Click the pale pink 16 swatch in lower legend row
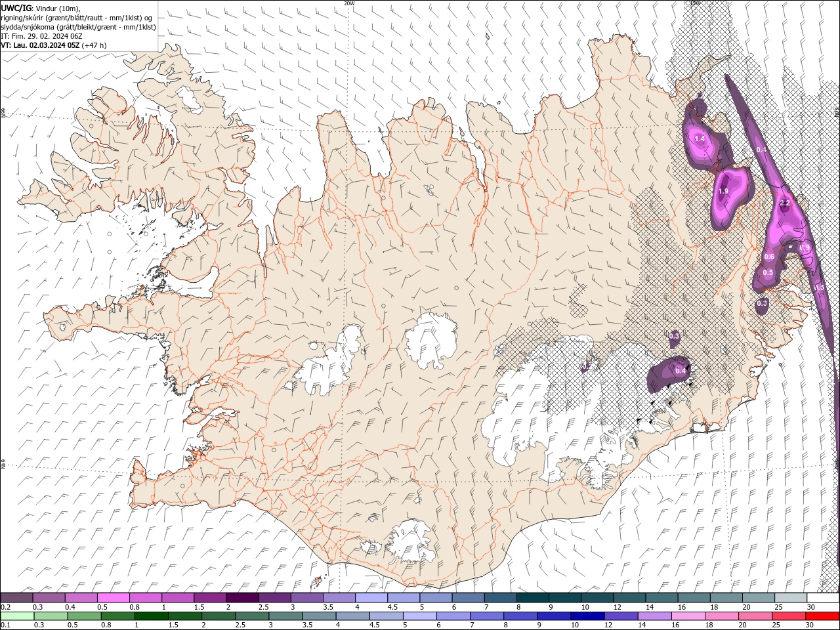 (x=688, y=616)
